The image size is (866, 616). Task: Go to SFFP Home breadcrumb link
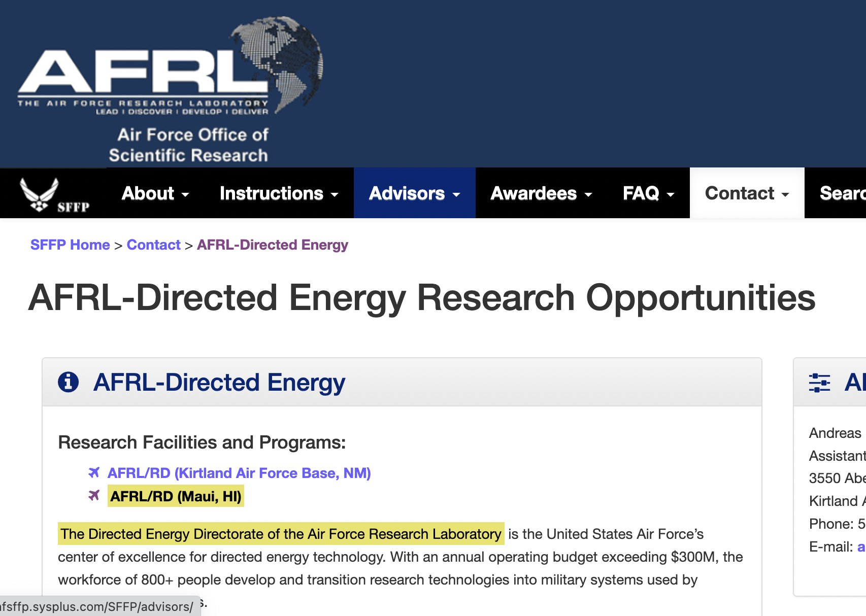[70, 245]
